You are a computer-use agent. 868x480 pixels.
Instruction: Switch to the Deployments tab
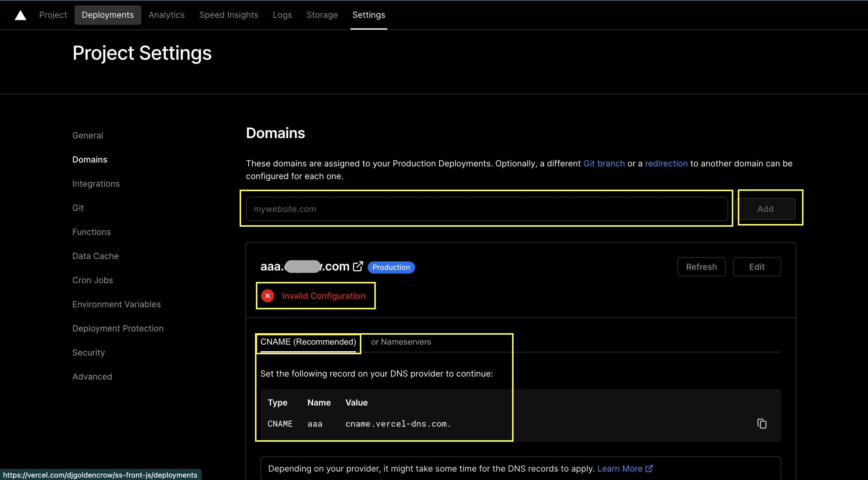108,15
